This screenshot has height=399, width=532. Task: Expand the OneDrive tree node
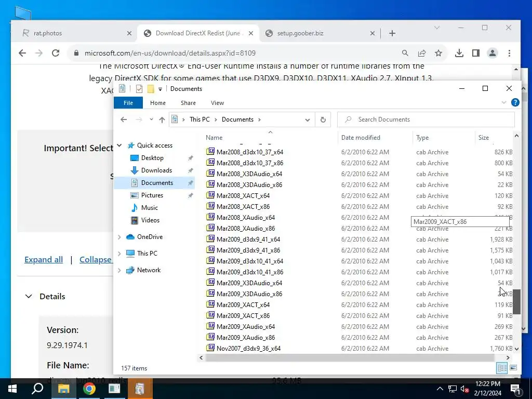119,237
